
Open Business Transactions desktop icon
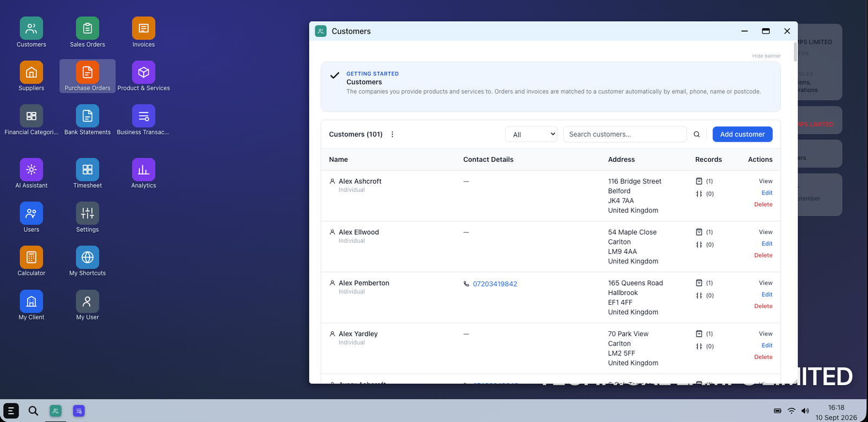[x=143, y=120]
